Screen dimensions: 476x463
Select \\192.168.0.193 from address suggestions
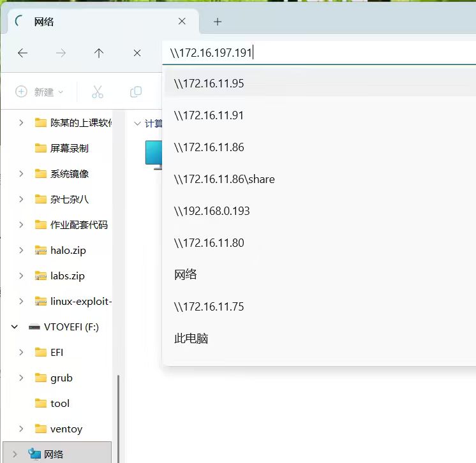pos(212,211)
